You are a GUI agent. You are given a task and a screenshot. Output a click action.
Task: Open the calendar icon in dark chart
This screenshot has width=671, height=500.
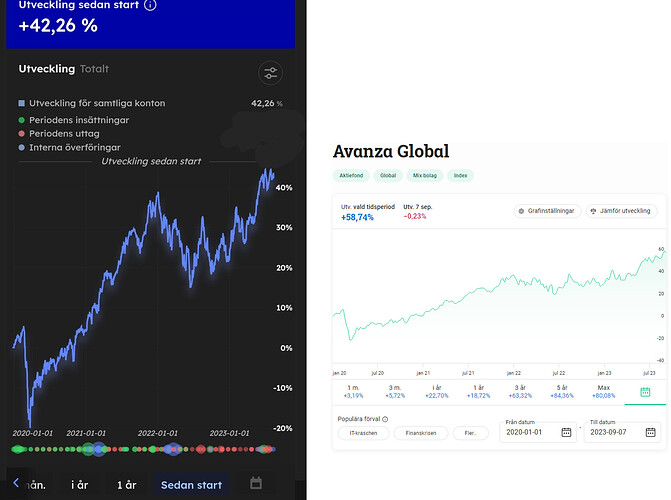(256, 484)
